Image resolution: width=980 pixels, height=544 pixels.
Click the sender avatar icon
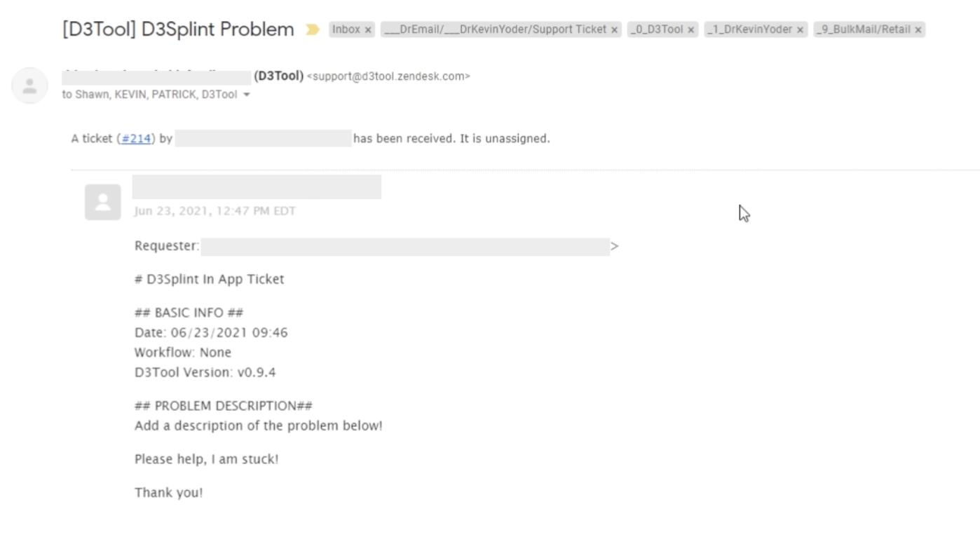point(29,86)
